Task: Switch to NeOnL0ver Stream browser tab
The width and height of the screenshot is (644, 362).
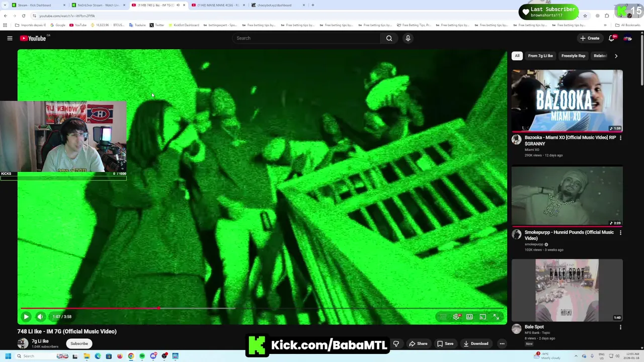Action: click(99, 5)
